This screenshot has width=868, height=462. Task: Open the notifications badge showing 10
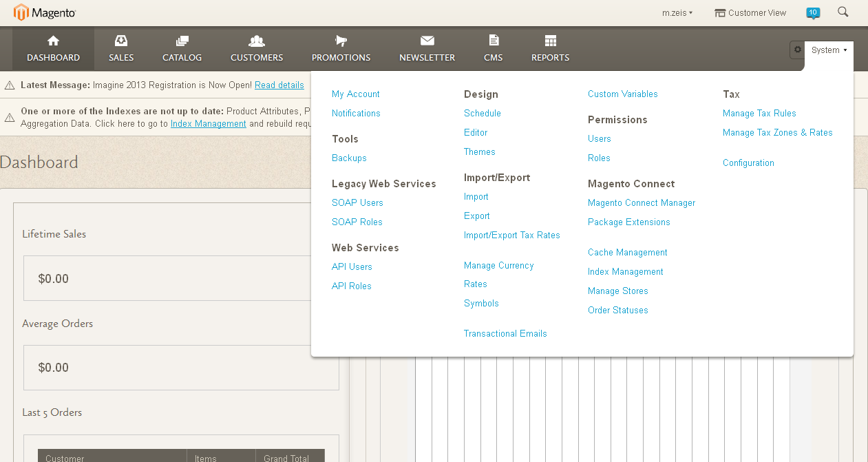813,12
